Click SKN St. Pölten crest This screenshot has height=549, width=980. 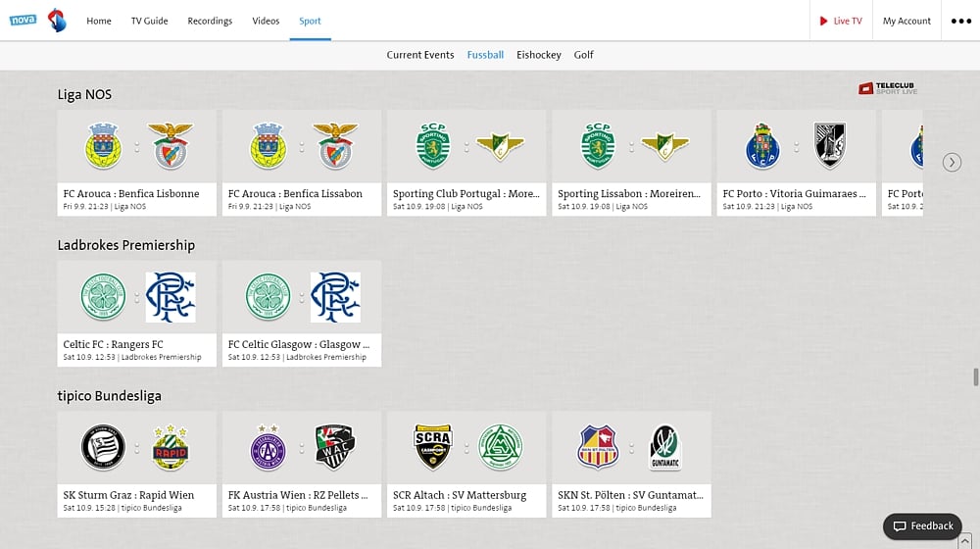[x=598, y=448]
